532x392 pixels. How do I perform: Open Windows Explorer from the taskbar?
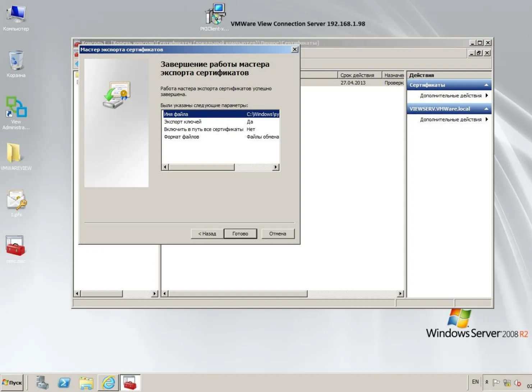pyautogui.click(x=86, y=383)
